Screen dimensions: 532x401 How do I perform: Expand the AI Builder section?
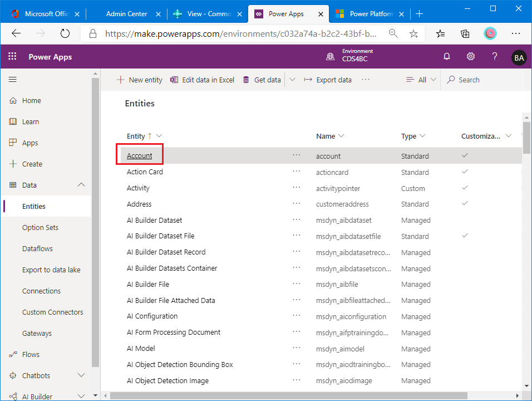click(81, 396)
